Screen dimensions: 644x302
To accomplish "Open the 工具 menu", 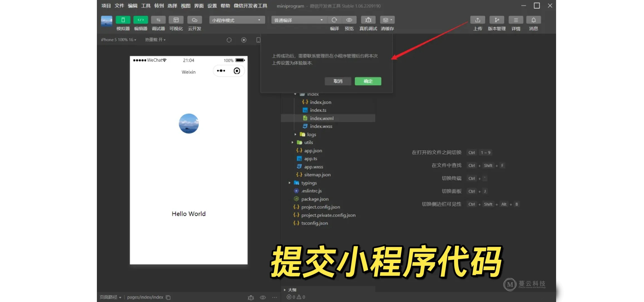I will (x=146, y=6).
